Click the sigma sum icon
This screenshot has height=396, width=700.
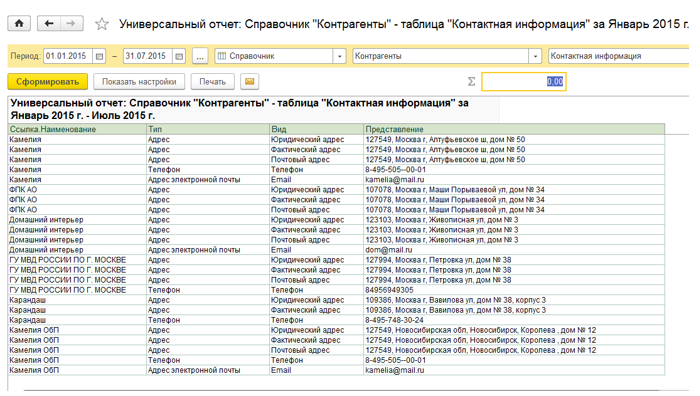click(471, 82)
